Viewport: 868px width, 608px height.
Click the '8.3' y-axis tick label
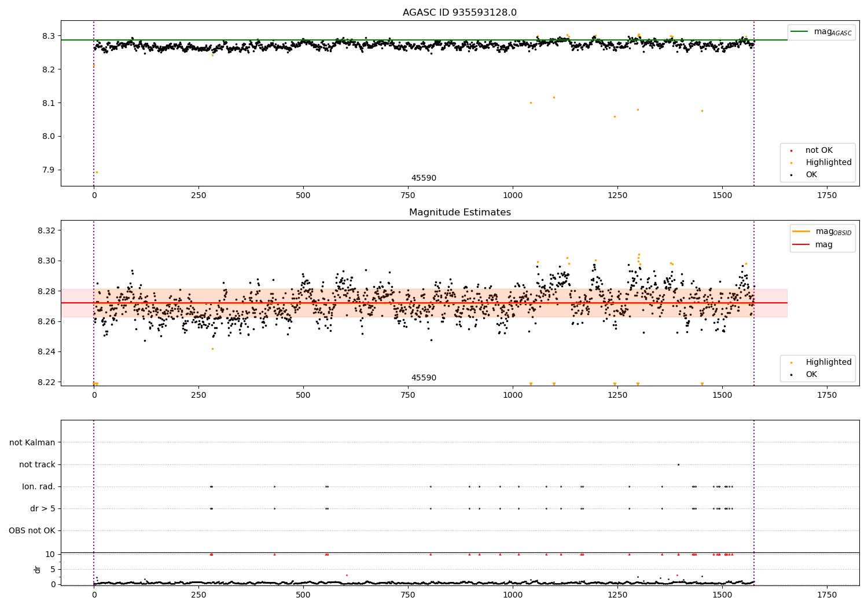coord(49,36)
